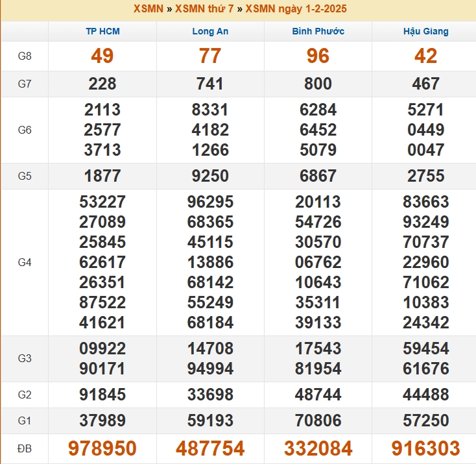
Task: Click the G3 row label
Action: 25,359
